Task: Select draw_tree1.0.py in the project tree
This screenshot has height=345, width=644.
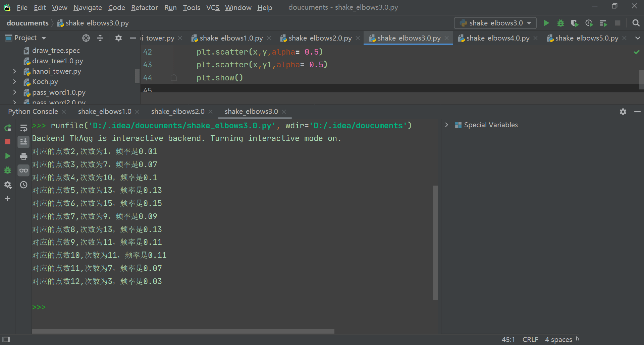Action: (58, 61)
